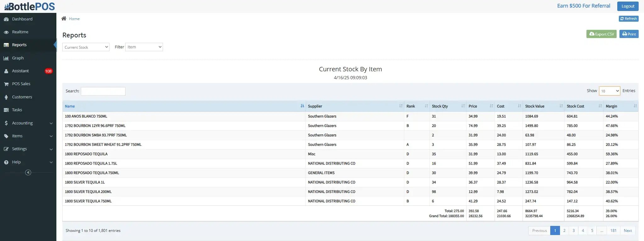Click the Customers person icon
This screenshot has width=644, height=241.
click(6, 97)
